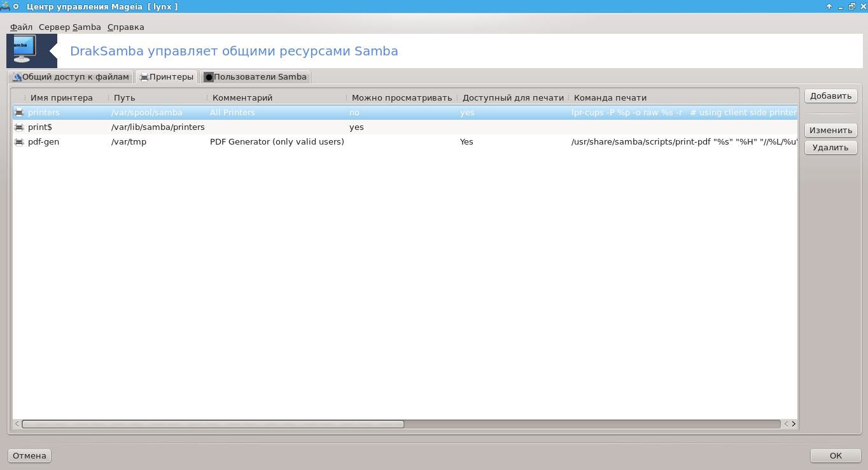Click the /var/lib/samba/printers path cell

[x=158, y=127]
